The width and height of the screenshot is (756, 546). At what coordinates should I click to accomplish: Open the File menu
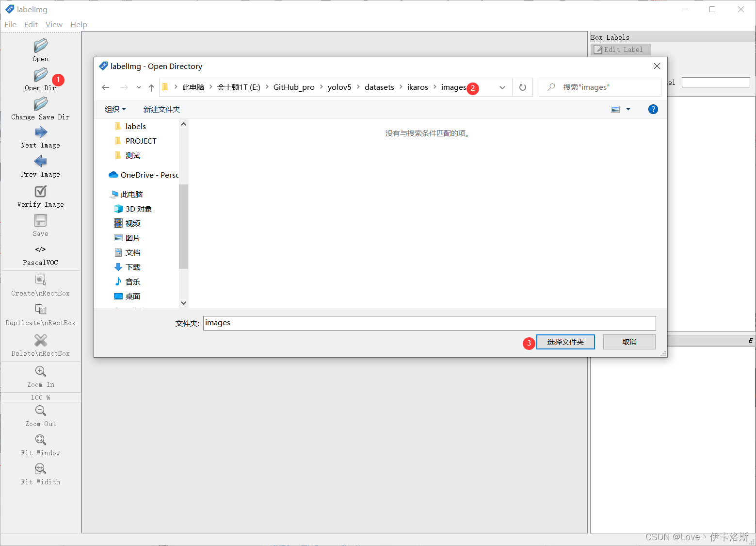pos(10,25)
